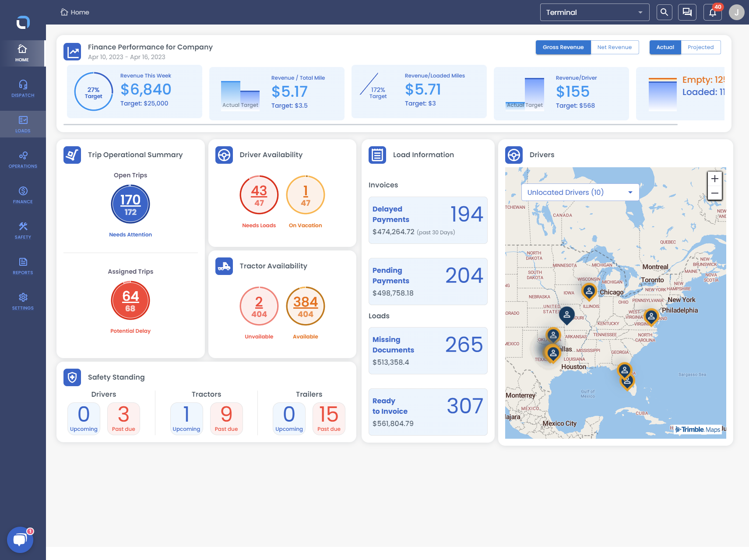Open the Delayed Payments card
The image size is (749, 560).
(428, 220)
